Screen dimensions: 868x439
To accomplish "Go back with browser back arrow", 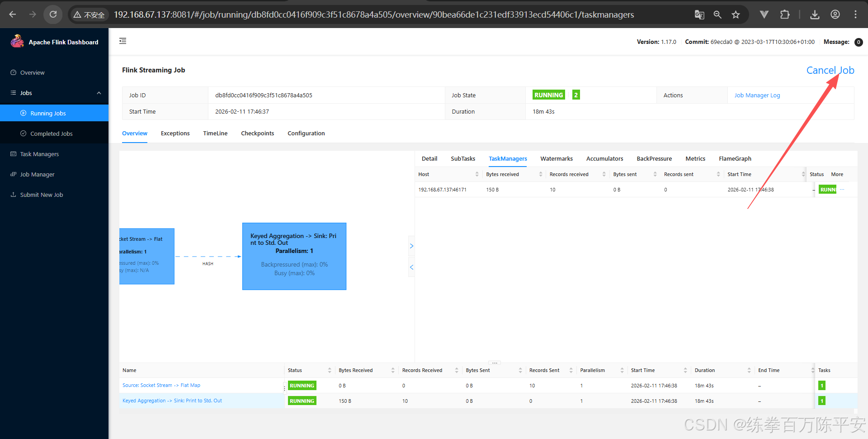I will pos(13,14).
